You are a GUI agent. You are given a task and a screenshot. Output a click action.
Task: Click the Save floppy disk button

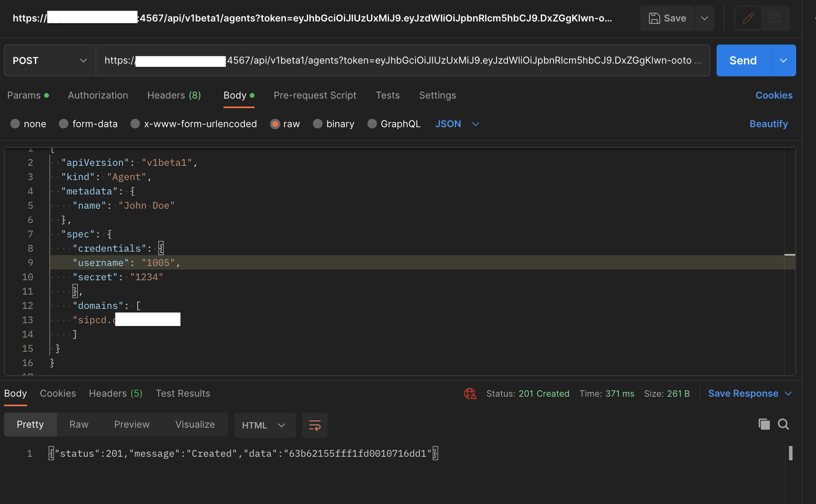[667, 18]
